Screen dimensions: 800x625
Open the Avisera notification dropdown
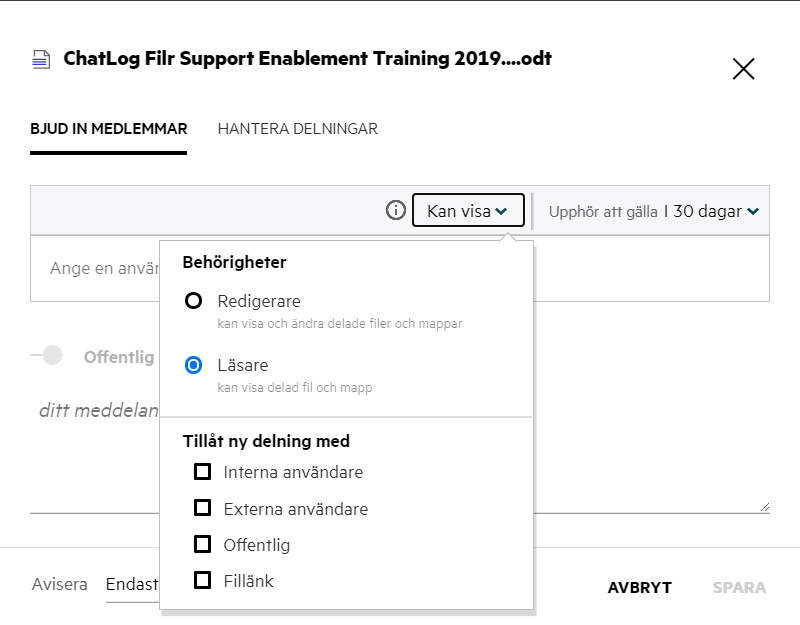(x=132, y=585)
